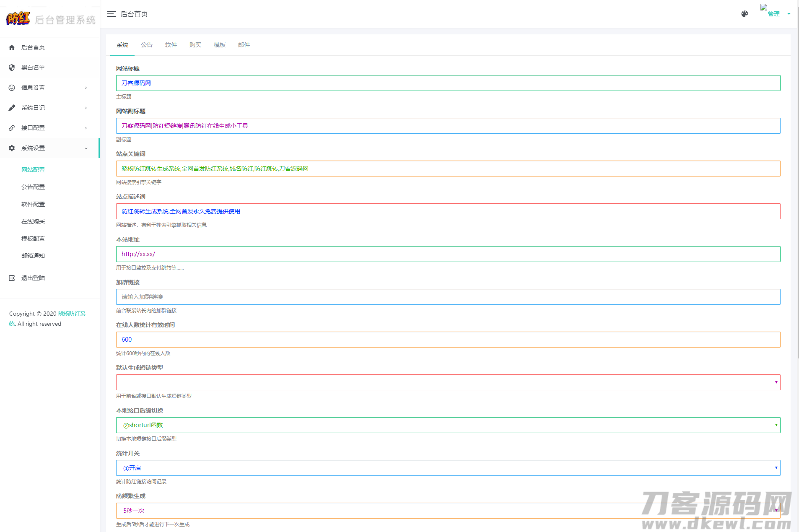Switch to the 邮件 tab
Viewport: 799px width, 532px height.
244,45
